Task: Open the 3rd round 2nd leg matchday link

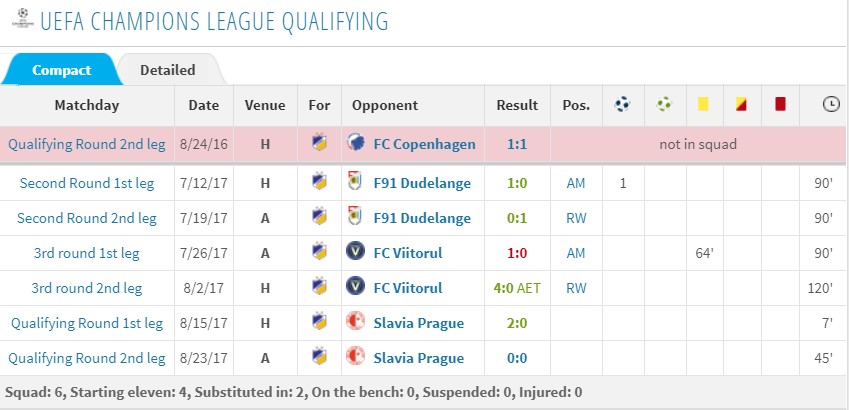Action: 87,288
